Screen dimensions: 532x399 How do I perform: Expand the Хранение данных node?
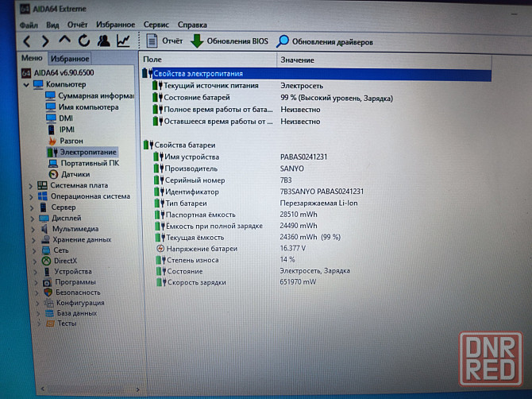click(x=32, y=239)
